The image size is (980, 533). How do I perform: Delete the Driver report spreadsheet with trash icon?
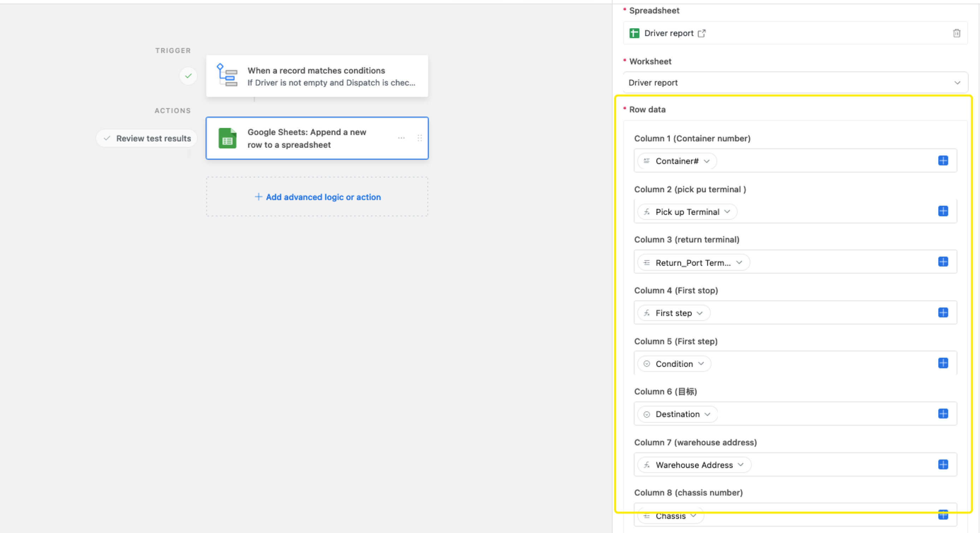[956, 33]
